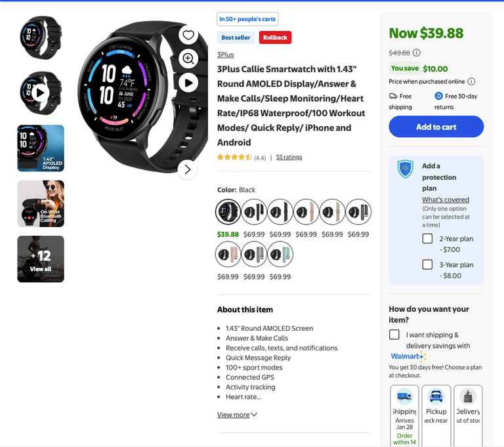The width and height of the screenshot is (504, 447).
Task: Open the 55 ratings link
Action: tap(289, 157)
